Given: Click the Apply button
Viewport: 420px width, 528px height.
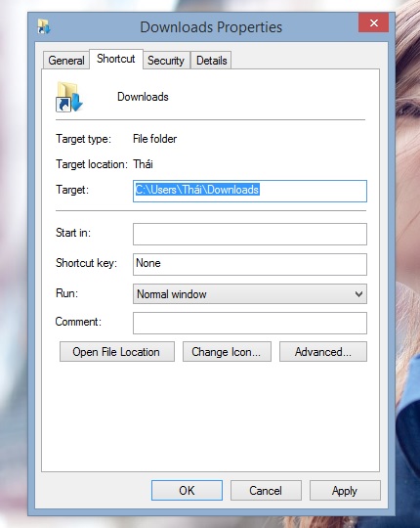Looking at the screenshot, I should click(345, 490).
